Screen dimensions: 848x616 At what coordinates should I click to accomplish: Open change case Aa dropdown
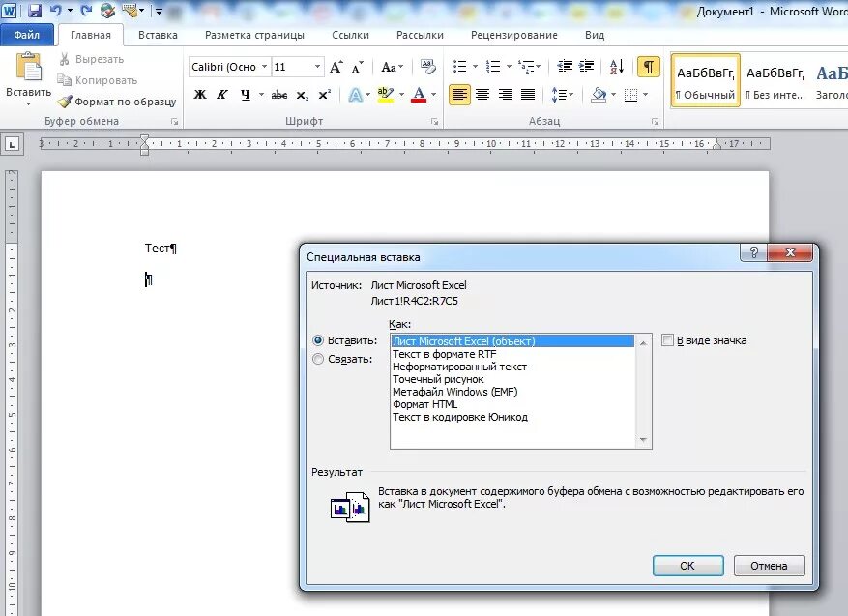tap(393, 67)
